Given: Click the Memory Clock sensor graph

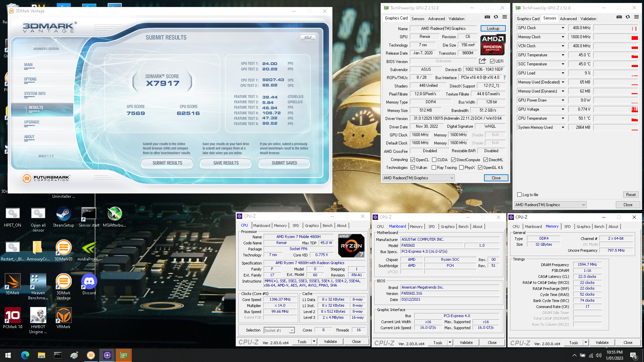Looking at the screenshot, I should [615, 37].
